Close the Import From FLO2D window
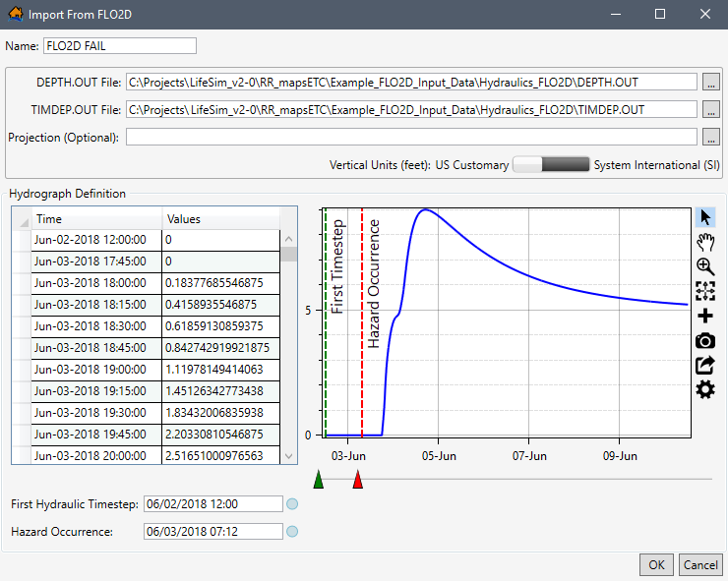This screenshot has height=581, width=728. click(x=704, y=14)
